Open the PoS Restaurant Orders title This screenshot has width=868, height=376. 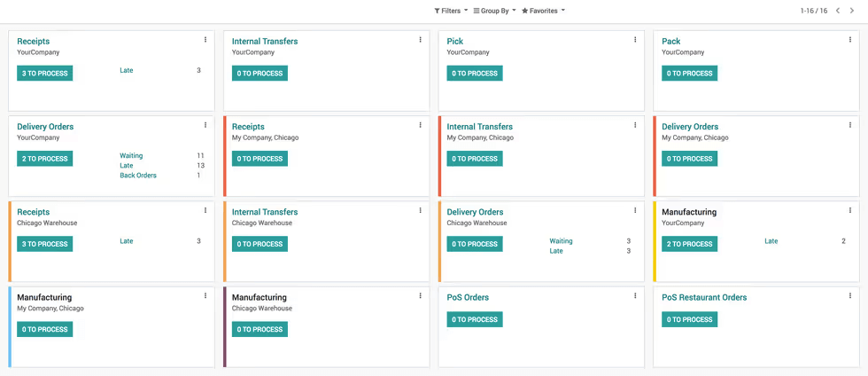tap(704, 297)
